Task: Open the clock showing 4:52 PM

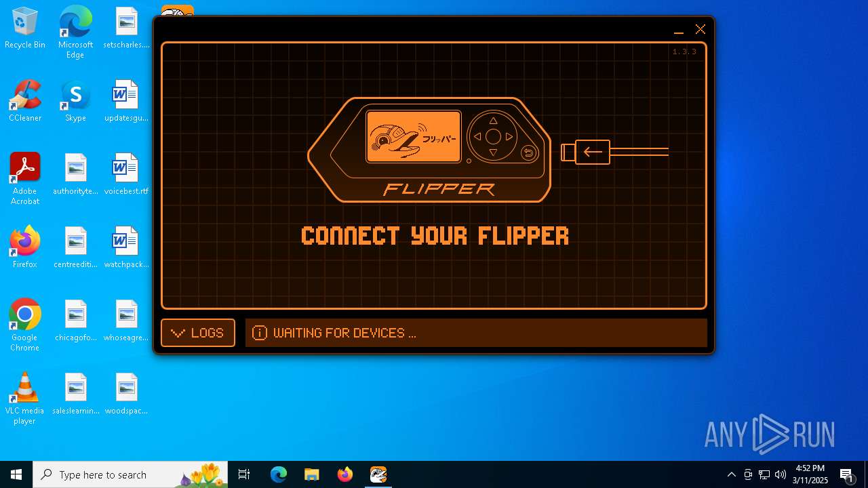Action: pyautogui.click(x=810, y=474)
